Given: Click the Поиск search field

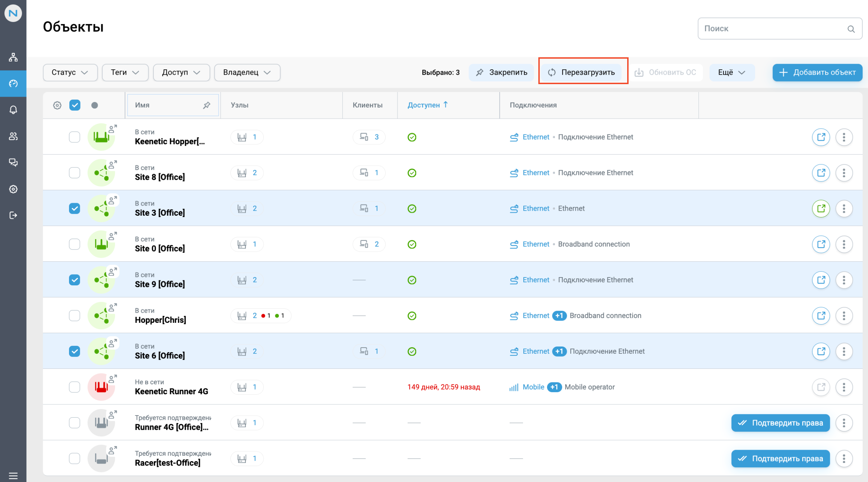Looking at the screenshot, I should tap(773, 28).
